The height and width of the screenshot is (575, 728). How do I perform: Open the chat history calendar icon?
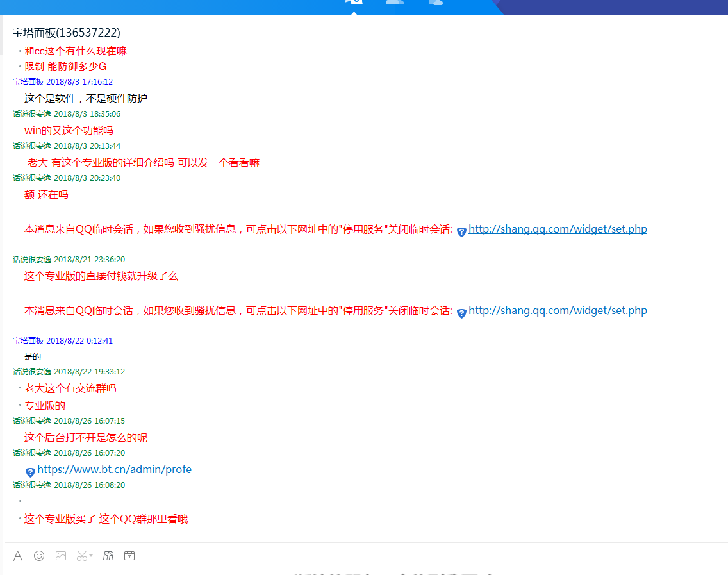[129, 556]
